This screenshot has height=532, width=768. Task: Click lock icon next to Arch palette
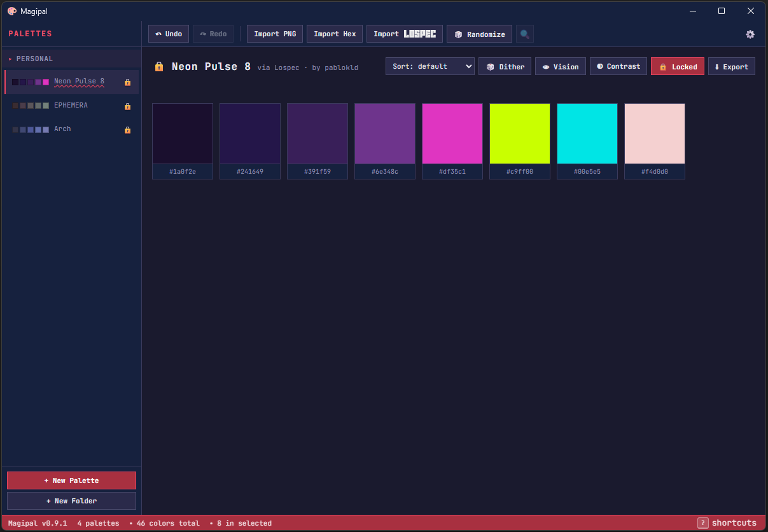127,130
